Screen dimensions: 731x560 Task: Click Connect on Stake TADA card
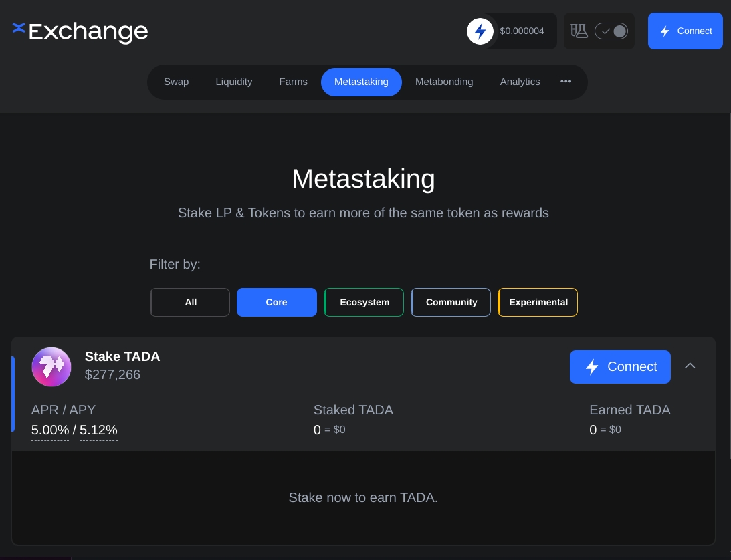(x=620, y=367)
